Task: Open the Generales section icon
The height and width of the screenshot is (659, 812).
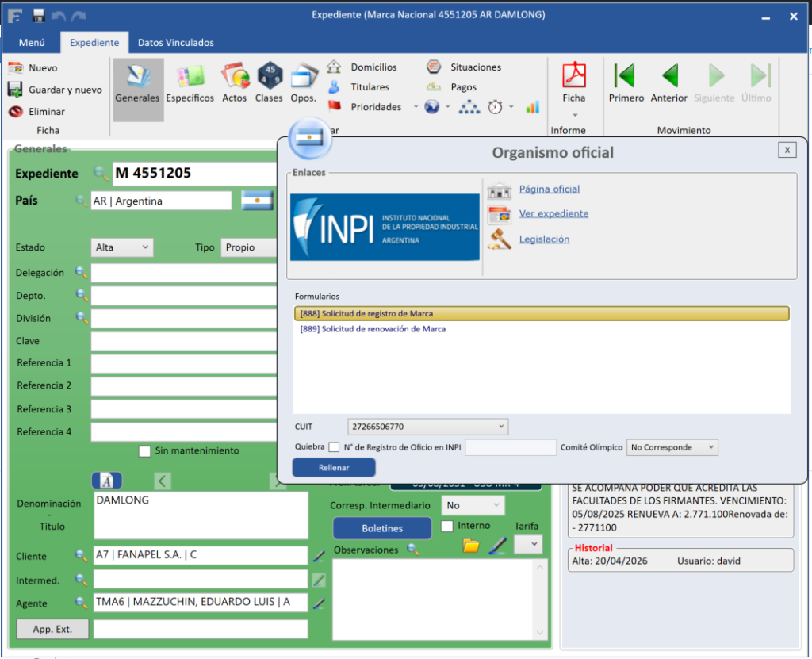Action: 137,78
